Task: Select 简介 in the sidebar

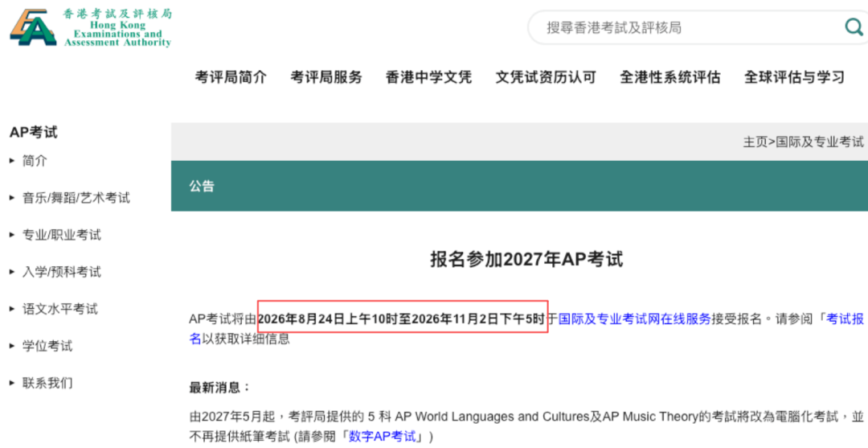Action: 35,161
